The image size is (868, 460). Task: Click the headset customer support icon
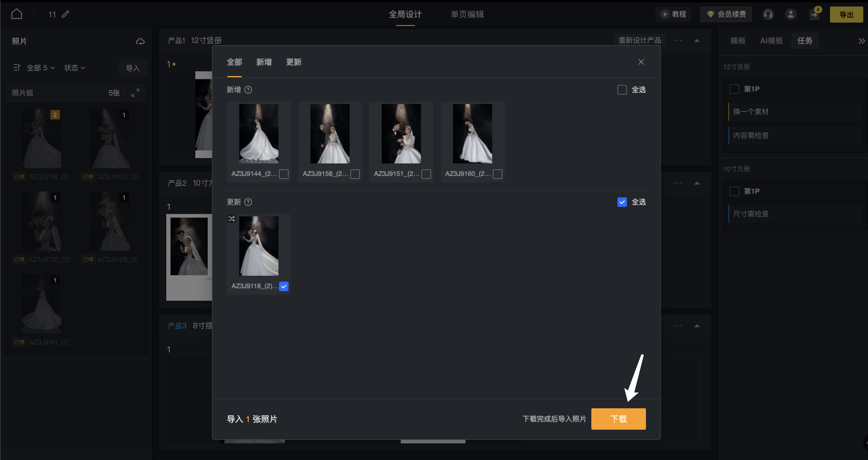(x=768, y=14)
